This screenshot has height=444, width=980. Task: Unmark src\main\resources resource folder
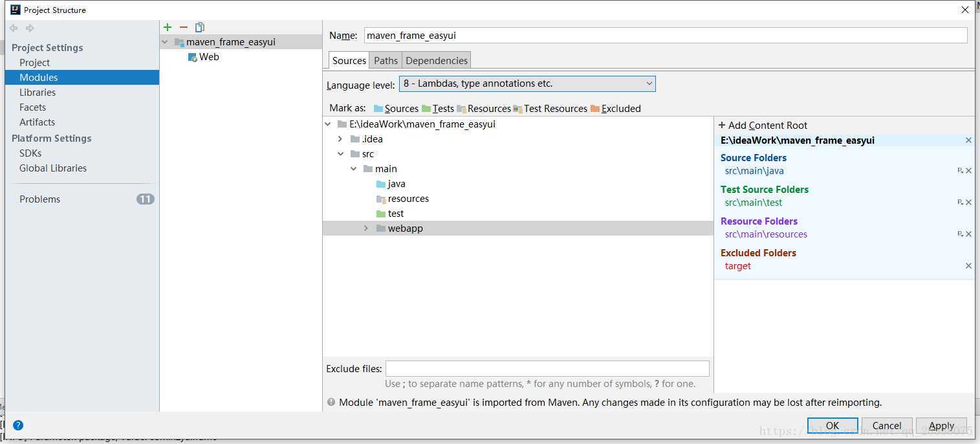pos(968,234)
